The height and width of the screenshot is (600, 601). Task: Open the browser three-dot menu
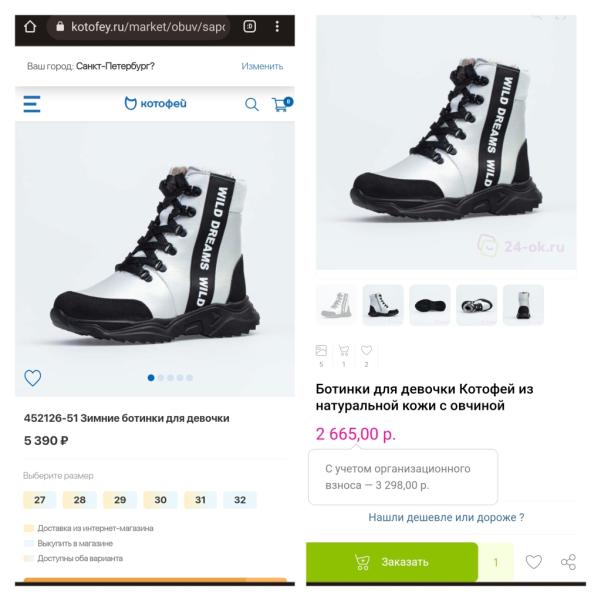pos(277,27)
